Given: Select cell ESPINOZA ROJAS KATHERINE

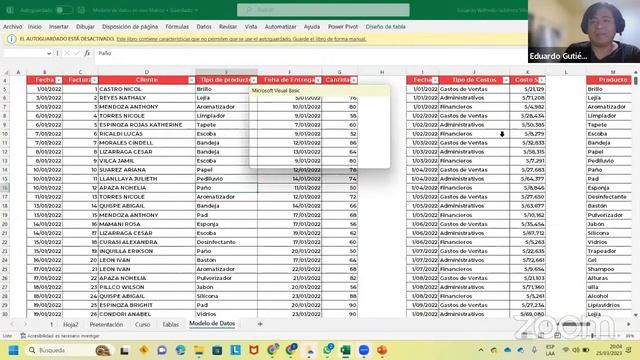Looking at the screenshot, I should [147, 125].
